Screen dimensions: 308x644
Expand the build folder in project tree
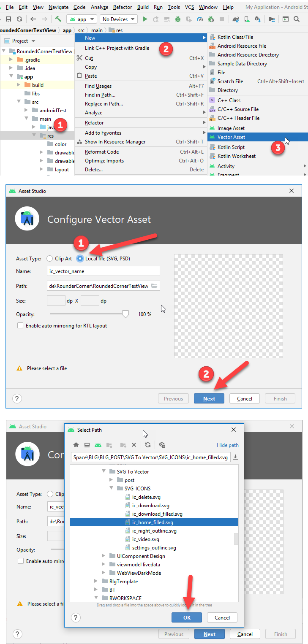(x=19, y=85)
